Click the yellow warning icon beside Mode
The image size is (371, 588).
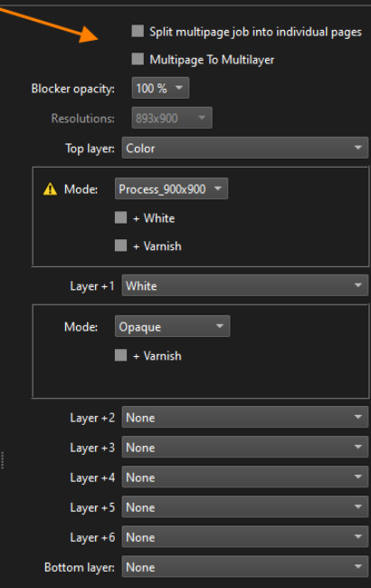point(50,189)
